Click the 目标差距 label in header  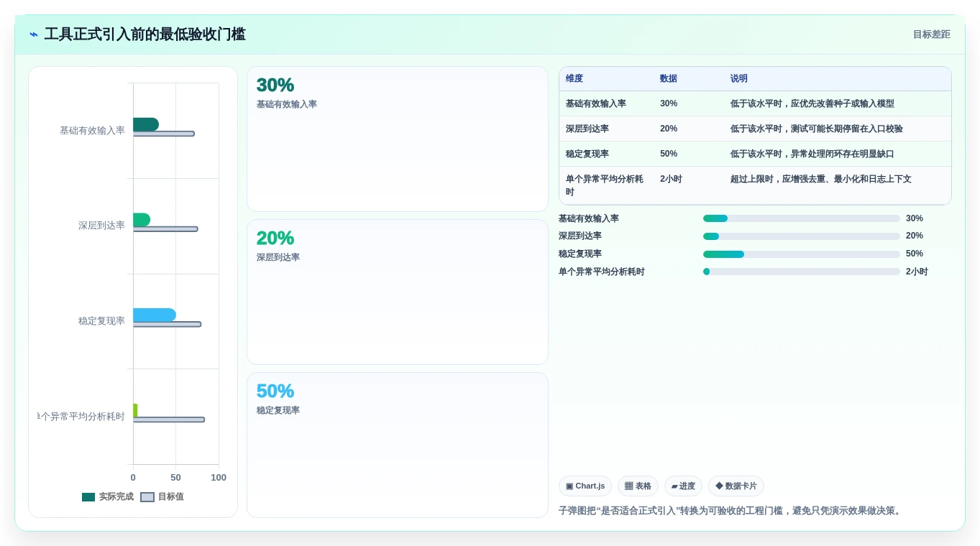point(931,34)
